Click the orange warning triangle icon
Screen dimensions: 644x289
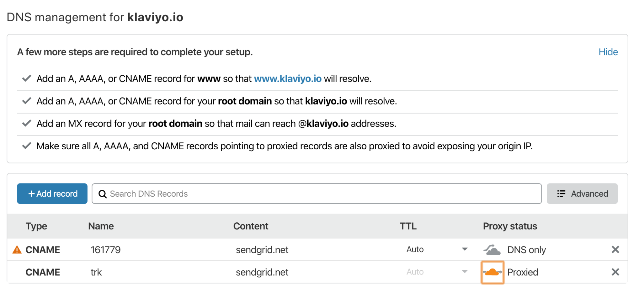[17, 250]
